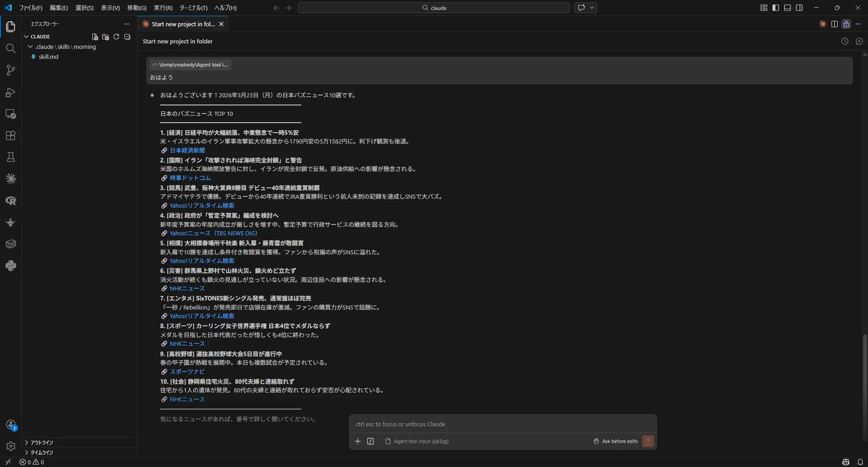Open the Yahoo!ニュース（TBS NEWS DIG） link
This screenshot has width=868, height=467.
tap(213, 233)
